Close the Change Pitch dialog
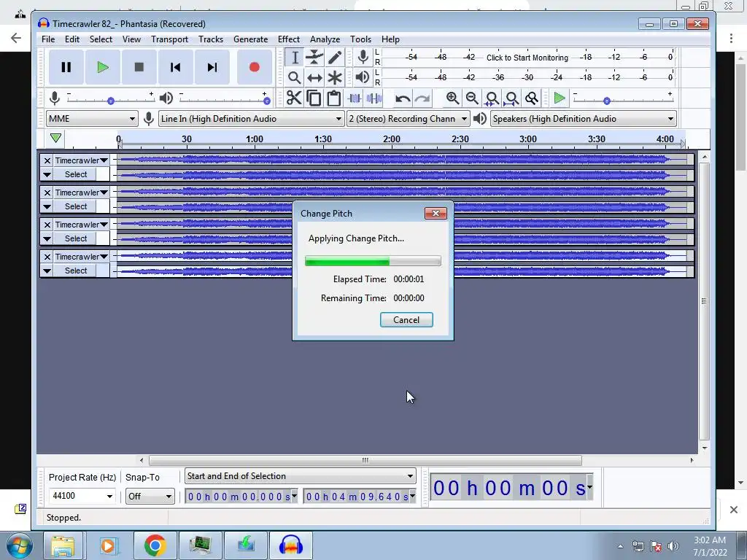This screenshot has height=560, width=747. 436,214
